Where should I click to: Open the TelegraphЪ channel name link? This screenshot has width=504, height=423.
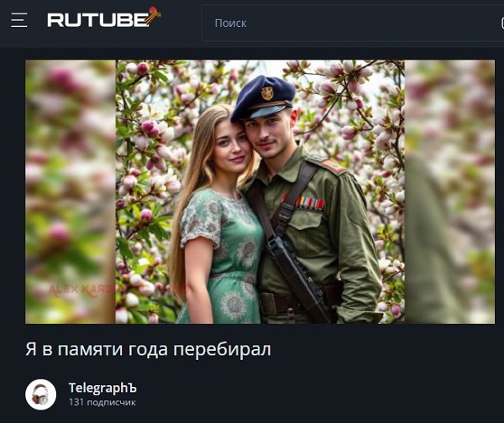click(102, 388)
